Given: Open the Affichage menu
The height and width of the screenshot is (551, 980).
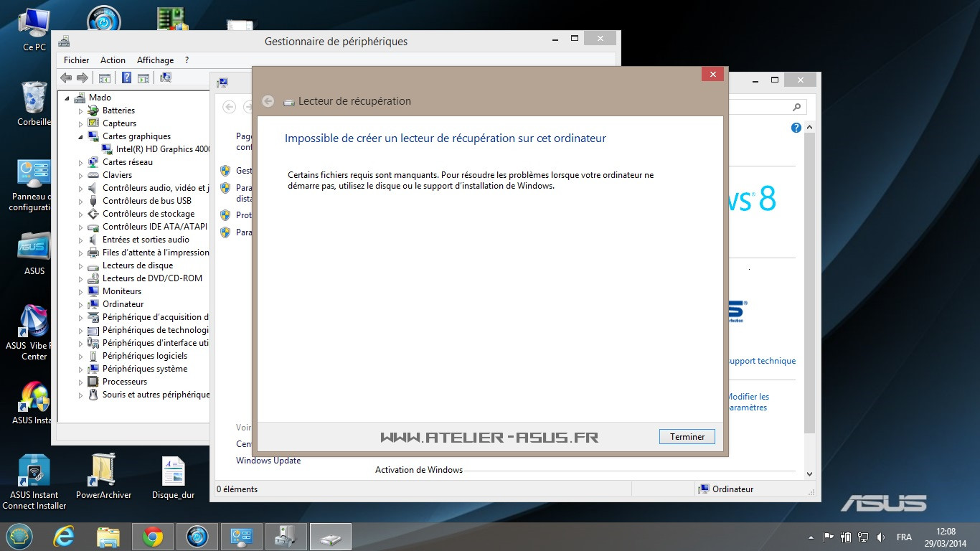Looking at the screenshot, I should click(x=155, y=60).
